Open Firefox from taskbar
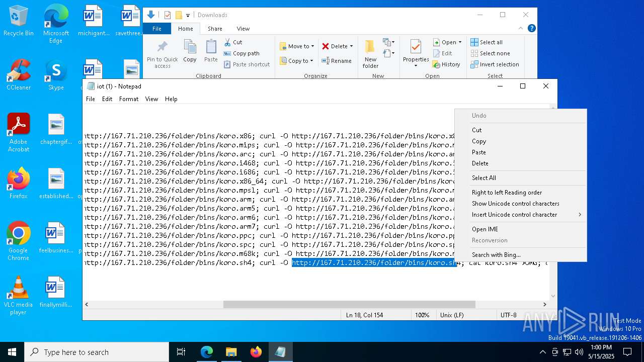The height and width of the screenshot is (362, 644). [x=256, y=352]
